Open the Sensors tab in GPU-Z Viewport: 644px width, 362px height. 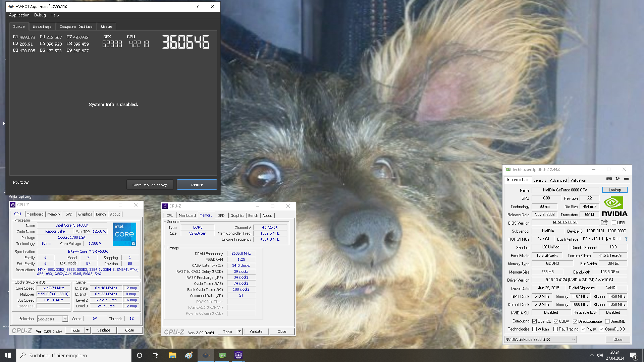540,180
